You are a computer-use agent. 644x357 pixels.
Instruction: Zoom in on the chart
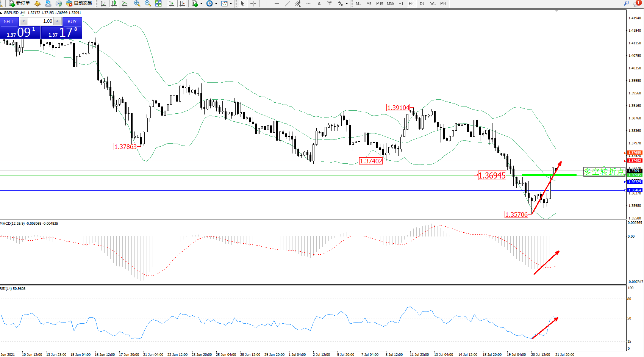pyautogui.click(x=137, y=3)
